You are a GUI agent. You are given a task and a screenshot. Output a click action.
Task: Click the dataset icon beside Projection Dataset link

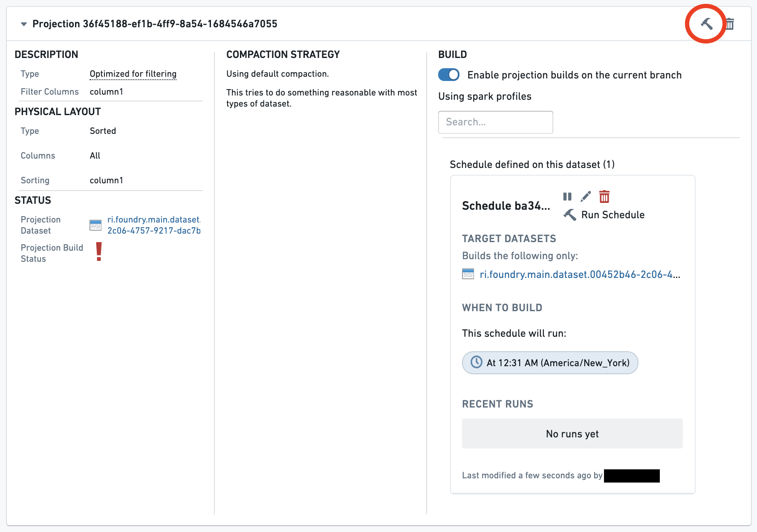pos(95,225)
